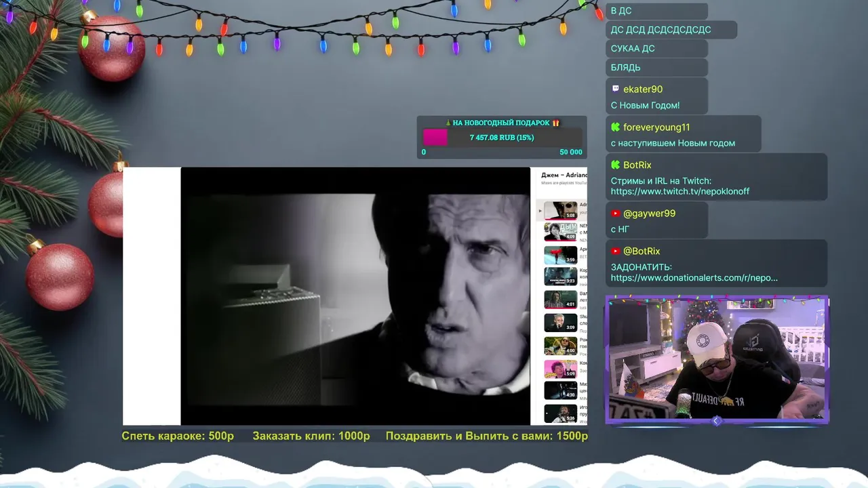Click the 'Mixes are playlists YouTube' subtitle

click(564, 184)
